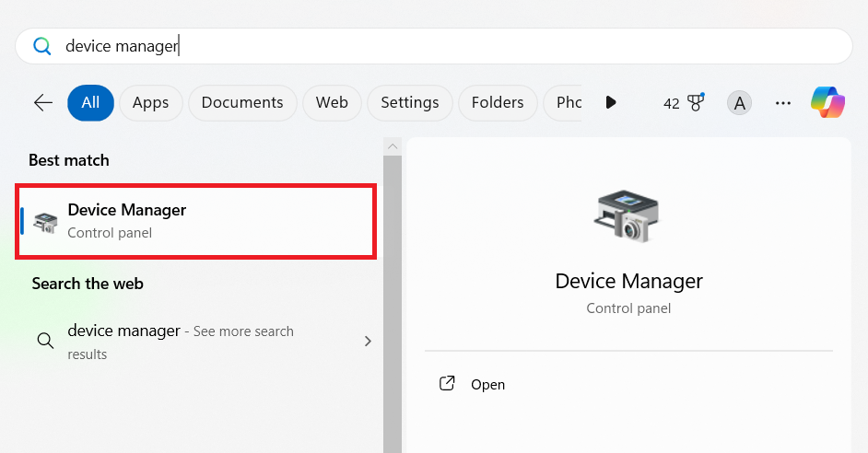
Task: Switch to the Settings filter
Action: (x=410, y=102)
